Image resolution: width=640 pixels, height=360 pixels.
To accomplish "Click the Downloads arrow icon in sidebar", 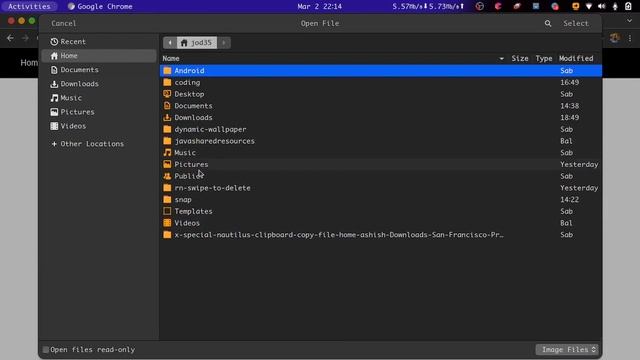I will pyautogui.click(x=54, y=84).
